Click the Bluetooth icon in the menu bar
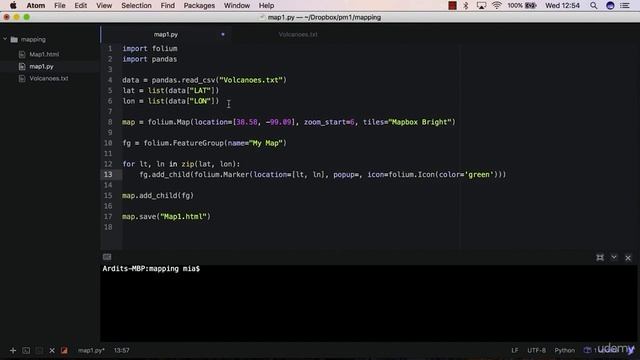This screenshot has height=360, width=640. (466, 5)
